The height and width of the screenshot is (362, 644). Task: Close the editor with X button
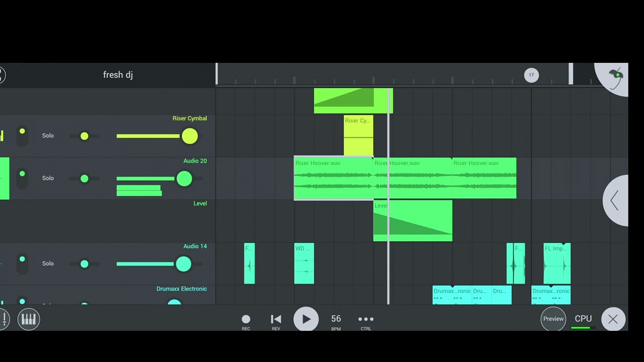(613, 319)
